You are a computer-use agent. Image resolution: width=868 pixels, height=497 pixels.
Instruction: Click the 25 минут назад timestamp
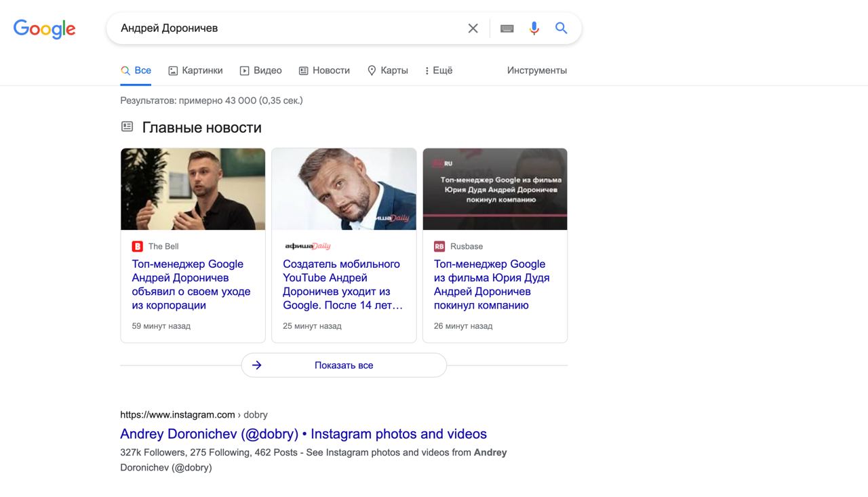[x=312, y=326]
